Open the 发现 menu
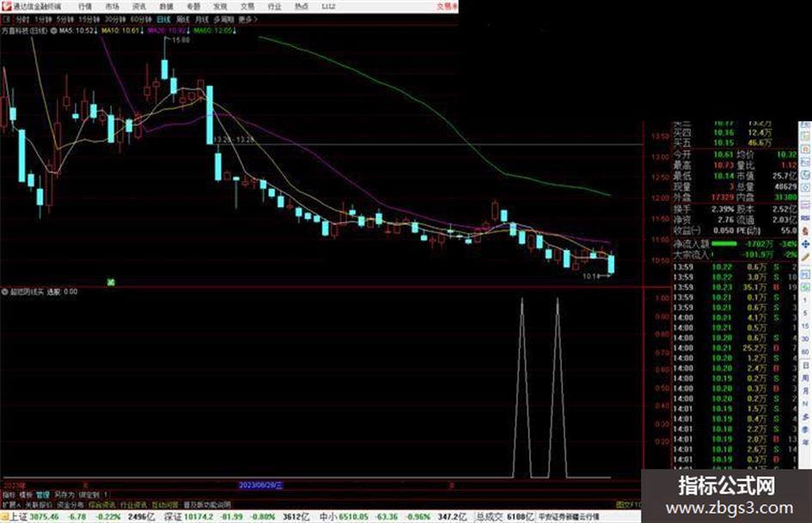 point(220,6)
